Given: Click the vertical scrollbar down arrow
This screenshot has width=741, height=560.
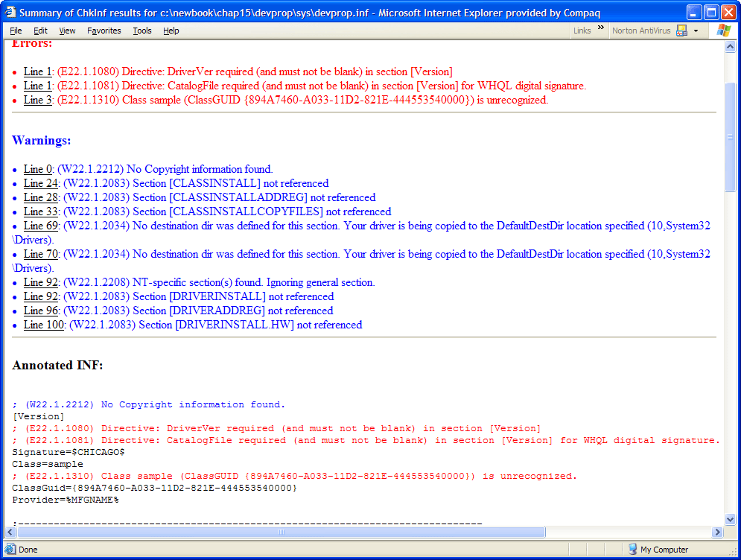Looking at the screenshot, I should click(731, 519).
